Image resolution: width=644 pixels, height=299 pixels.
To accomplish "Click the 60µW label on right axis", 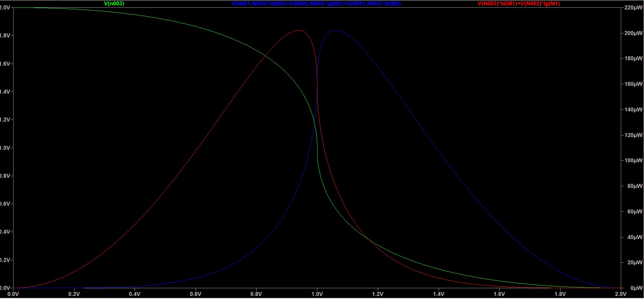I will click(635, 211).
